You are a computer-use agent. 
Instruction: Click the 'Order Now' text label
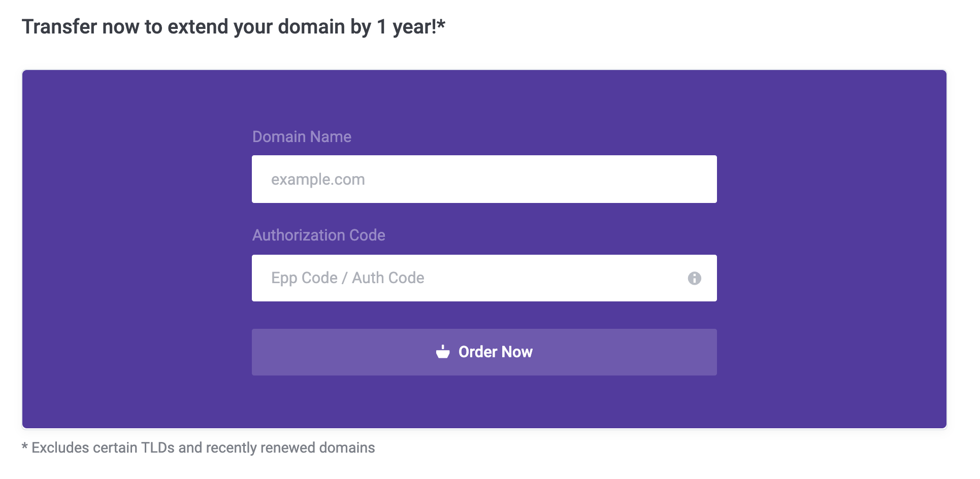[495, 352]
